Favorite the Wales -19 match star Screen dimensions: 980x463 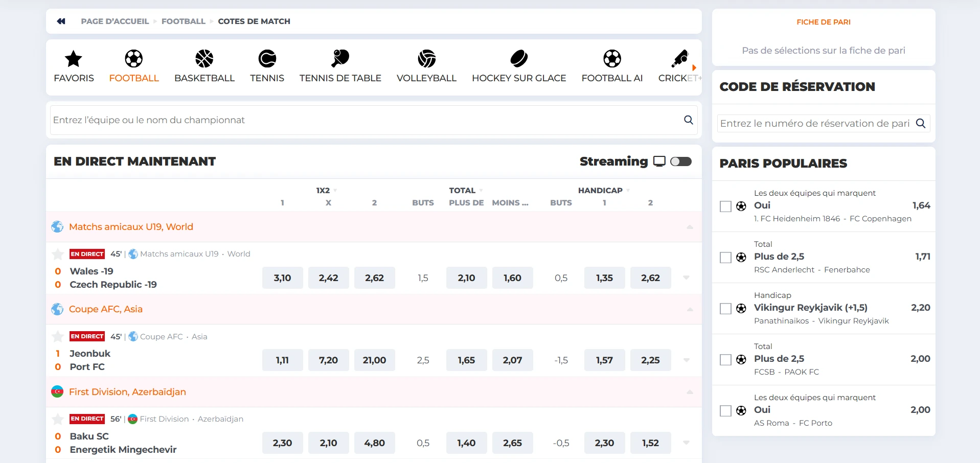(x=58, y=254)
